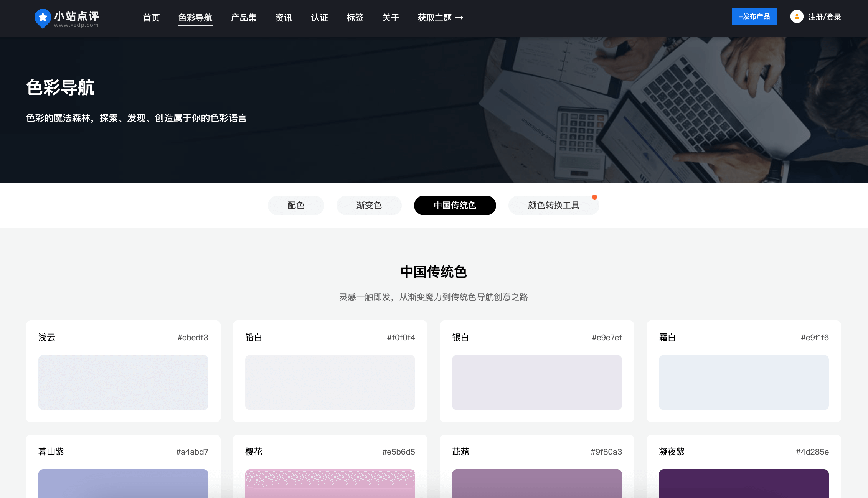
Task: Click the 凝夜紫 color name
Action: click(672, 452)
